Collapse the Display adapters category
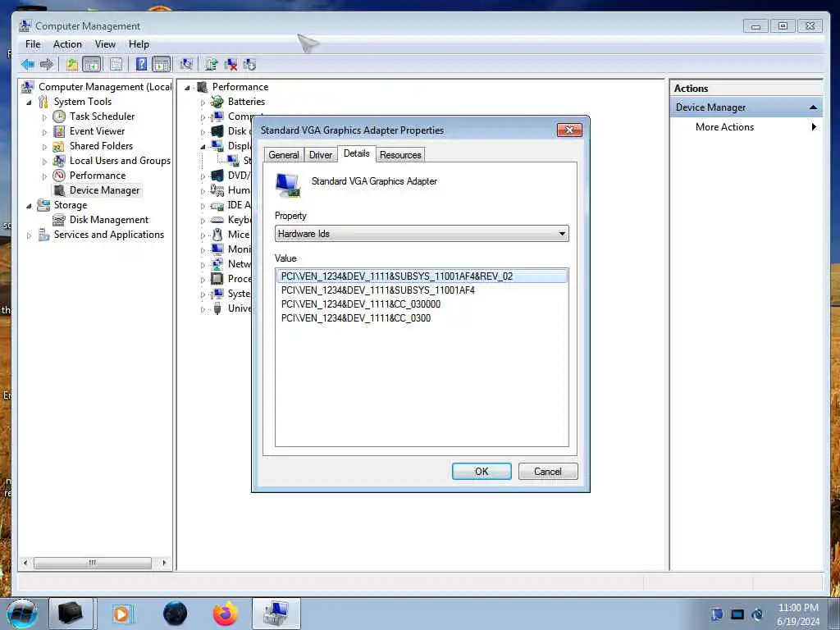Screen dimensions: 840x630 (x=203, y=147)
